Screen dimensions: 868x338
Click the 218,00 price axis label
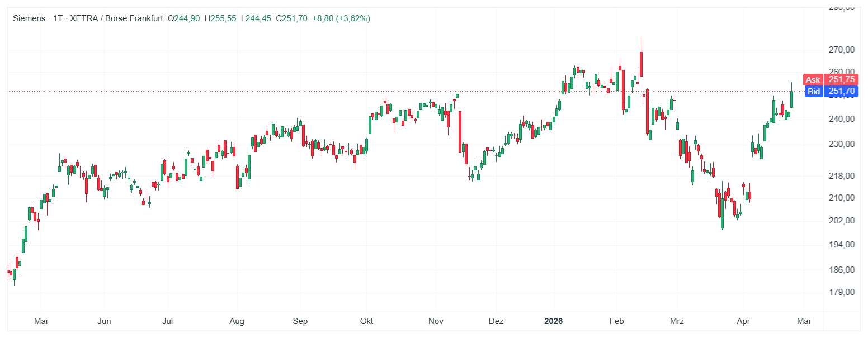pos(842,176)
